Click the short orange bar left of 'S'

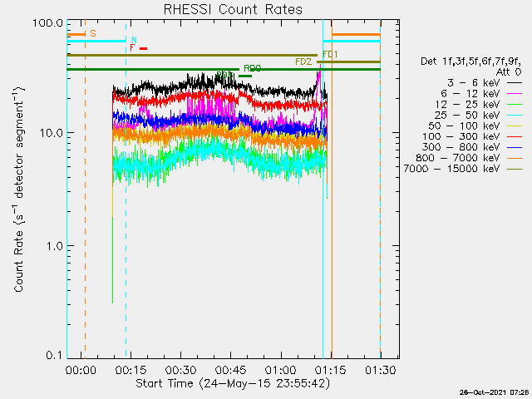[76, 34]
